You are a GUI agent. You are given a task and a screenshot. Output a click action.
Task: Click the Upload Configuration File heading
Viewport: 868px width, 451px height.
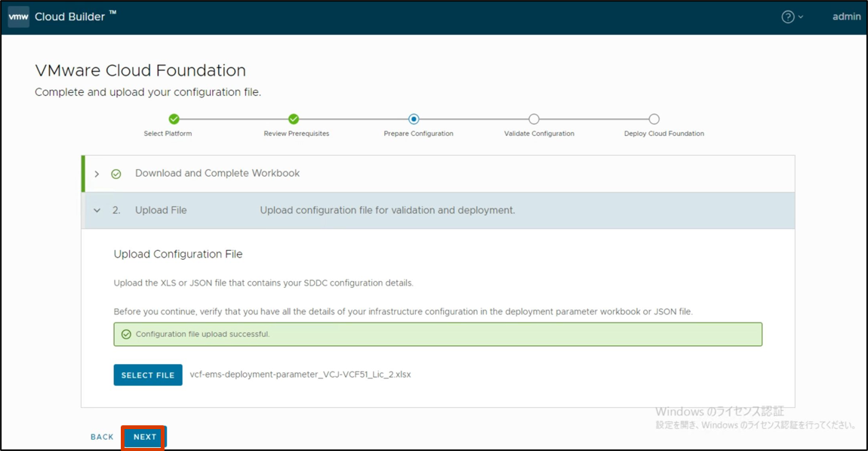[x=178, y=255]
